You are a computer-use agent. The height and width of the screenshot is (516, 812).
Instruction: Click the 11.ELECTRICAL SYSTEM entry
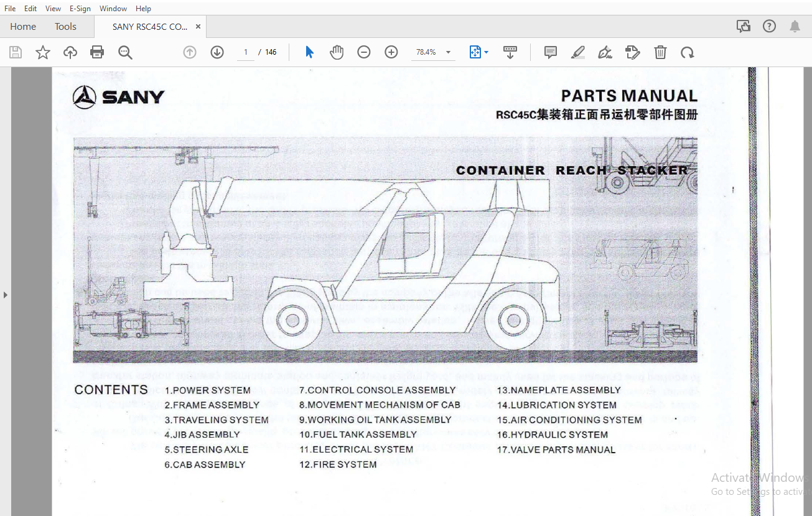click(x=356, y=449)
